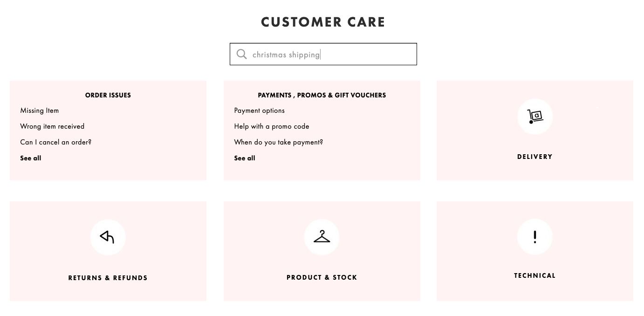Select the clothes hanger icon

[x=322, y=237]
